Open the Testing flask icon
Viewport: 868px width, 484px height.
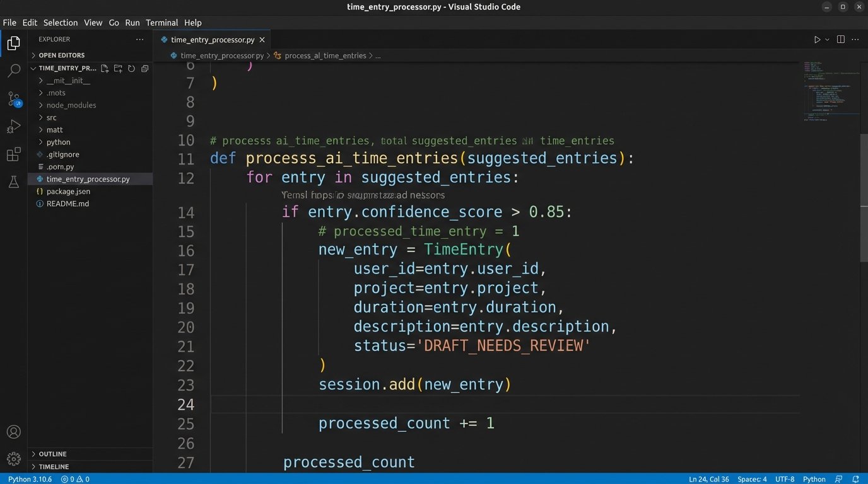pos(14,182)
